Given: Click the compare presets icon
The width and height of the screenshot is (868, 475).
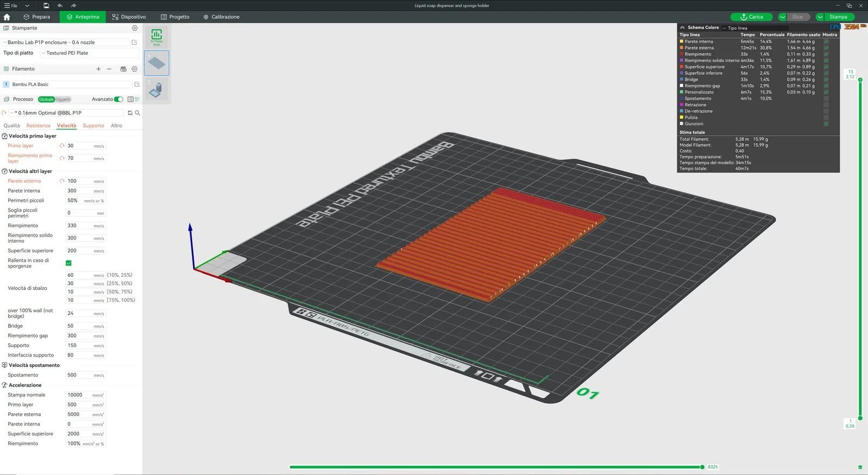Looking at the screenshot, I should click(137, 99).
